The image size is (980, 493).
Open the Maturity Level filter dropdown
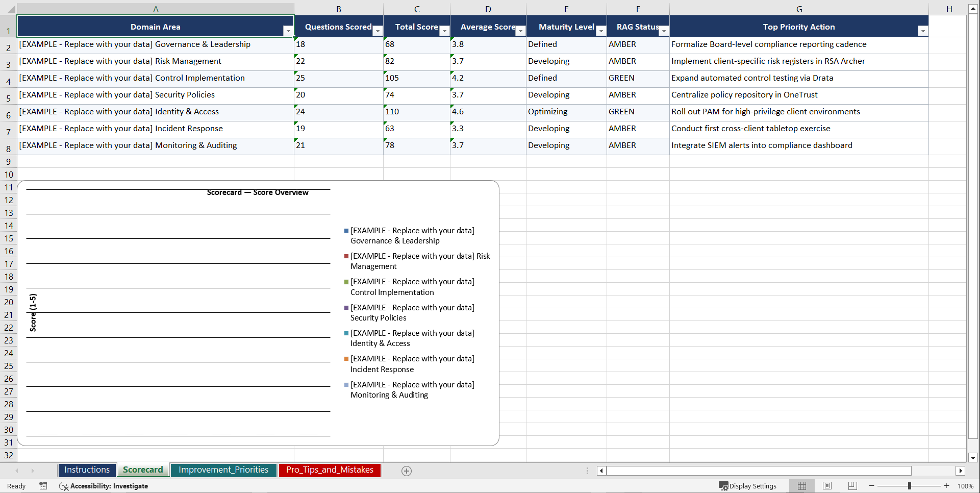pos(601,31)
